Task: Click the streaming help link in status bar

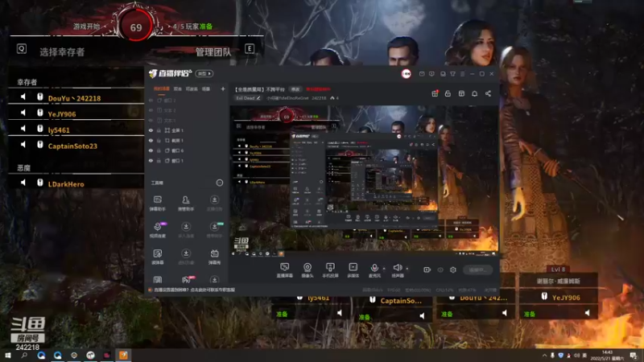Action: pyautogui.click(x=195, y=290)
